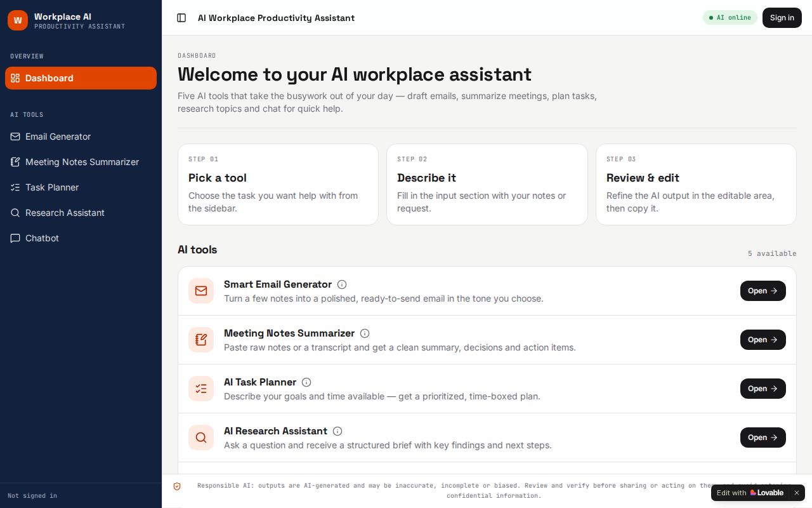The width and height of the screenshot is (812, 508).
Task: Select the AI Task Planner checklist icon
Action: (201, 389)
